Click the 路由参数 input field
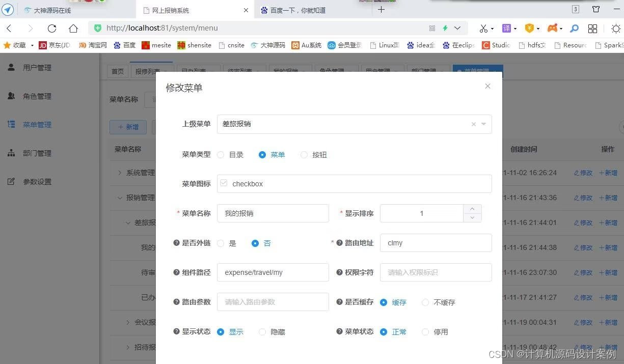This screenshot has width=624, height=364. 273,302
